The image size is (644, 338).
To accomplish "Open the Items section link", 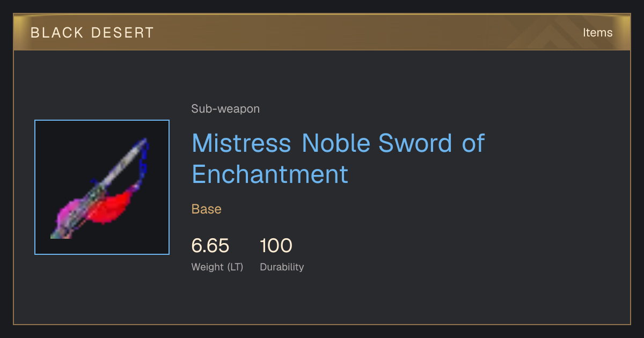I will coord(597,32).
